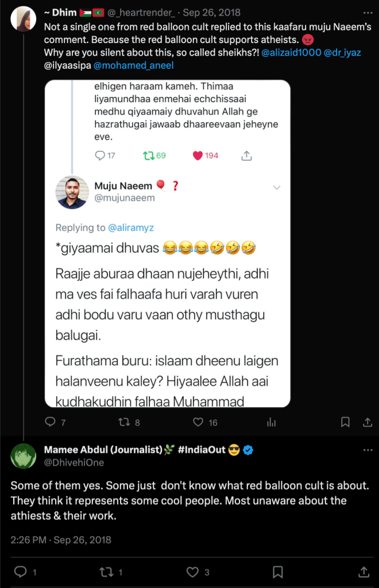Open Dhim's profile avatar
379x588 pixels.
[x=23, y=20]
